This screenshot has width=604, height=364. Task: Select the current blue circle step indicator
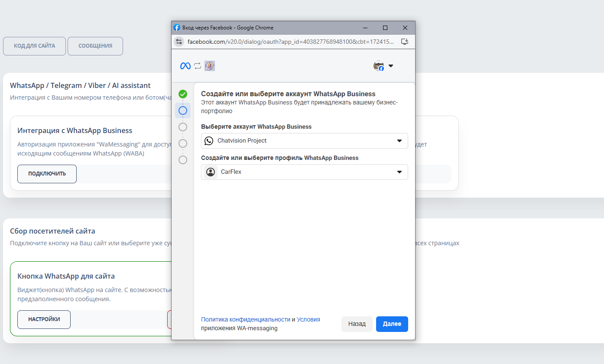pos(183,110)
